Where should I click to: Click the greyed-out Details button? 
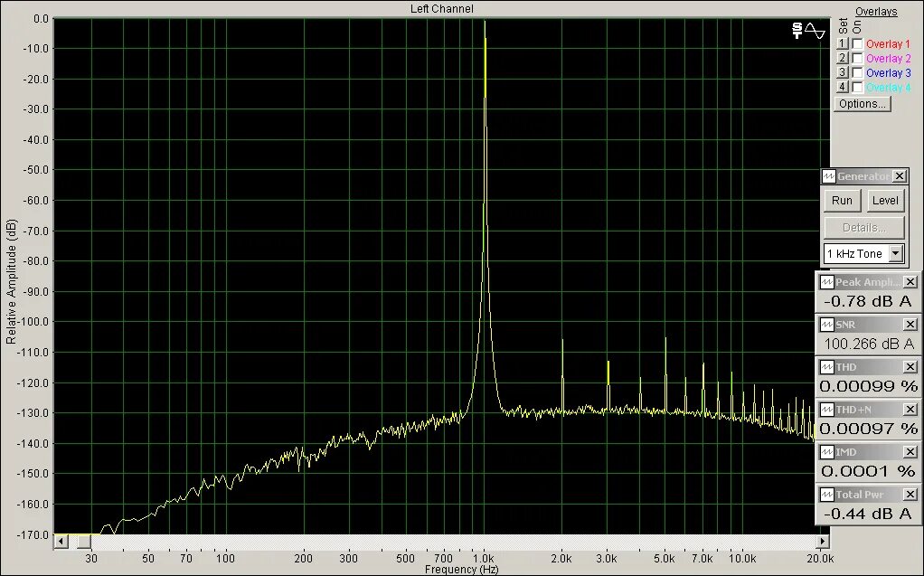864,228
